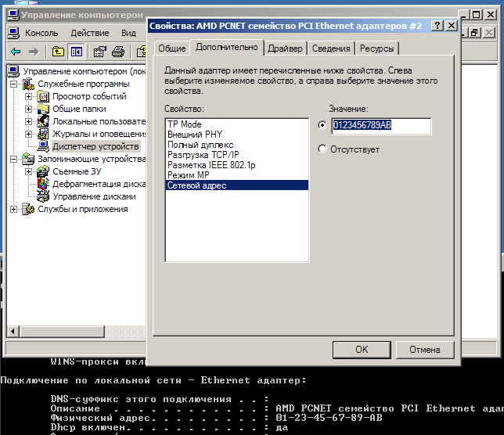Screen dimensions: 504x435
Task: Click the Disk Management icon (Управление дисками)
Action: pos(43,196)
